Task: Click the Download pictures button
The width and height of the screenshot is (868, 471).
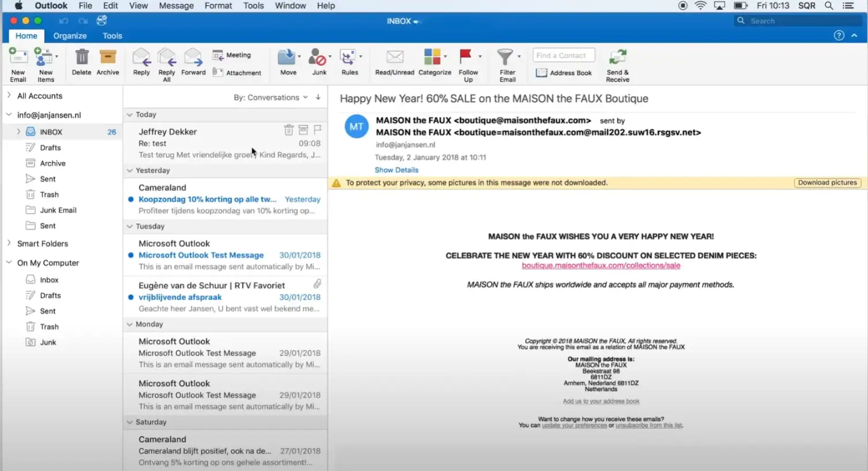Action: (827, 183)
